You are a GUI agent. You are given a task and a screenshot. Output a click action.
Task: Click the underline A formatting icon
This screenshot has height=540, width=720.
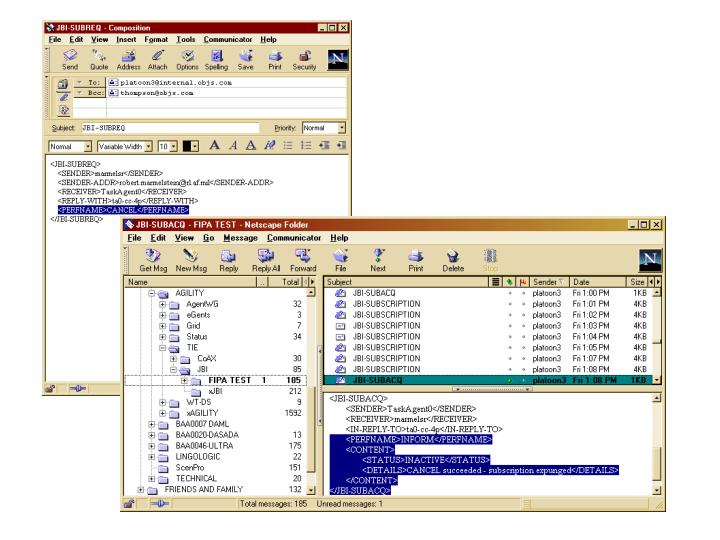coord(251,146)
